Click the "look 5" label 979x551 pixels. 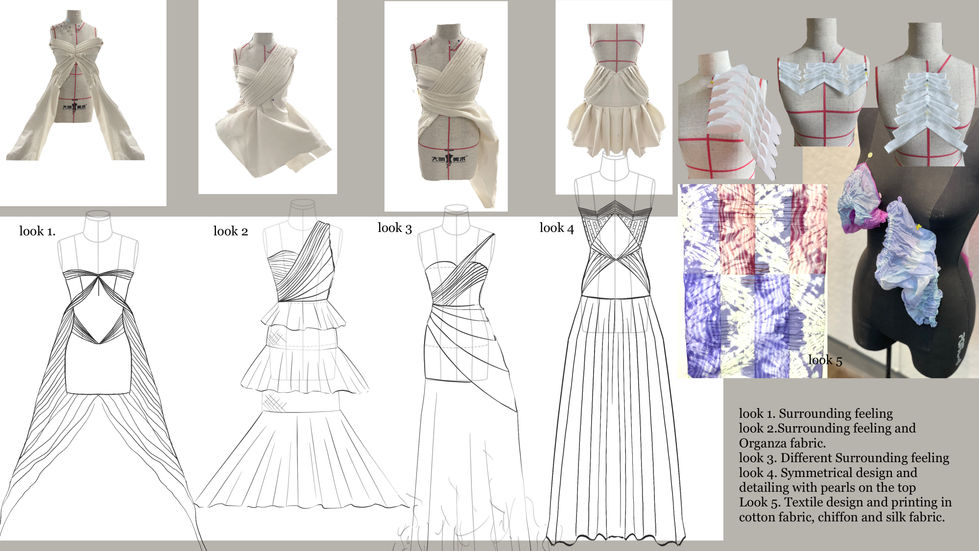(825, 360)
